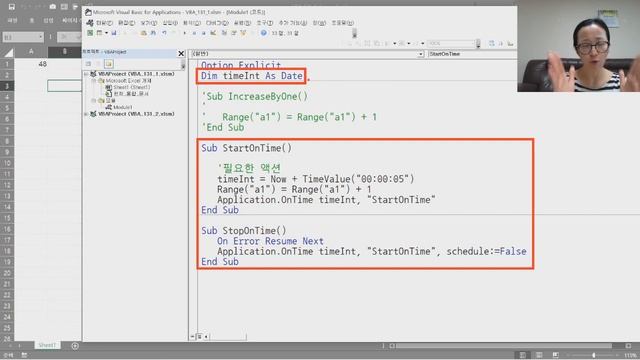Select column A header in Excel
640x360 pixels.
click(x=31, y=52)
